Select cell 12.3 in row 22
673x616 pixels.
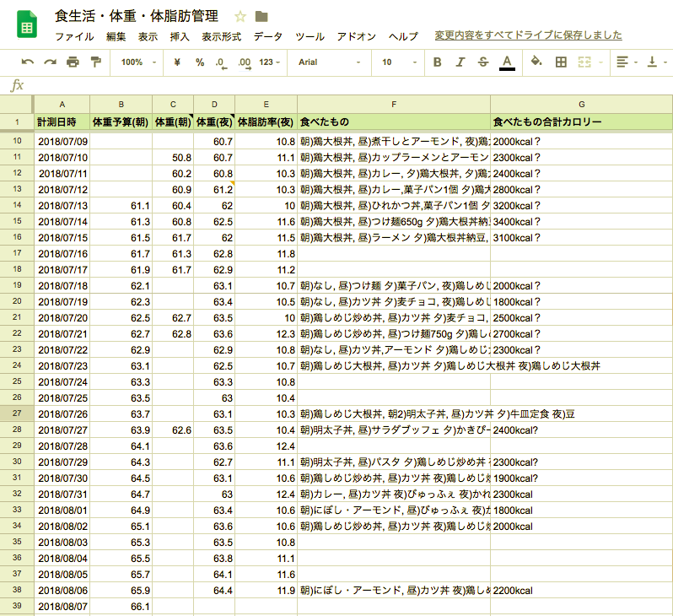tap(267, 334)
